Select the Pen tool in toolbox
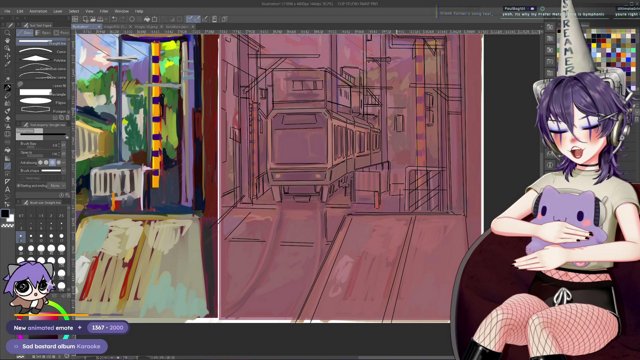Screen dimensions: 640x360 [x=7, y=88]
